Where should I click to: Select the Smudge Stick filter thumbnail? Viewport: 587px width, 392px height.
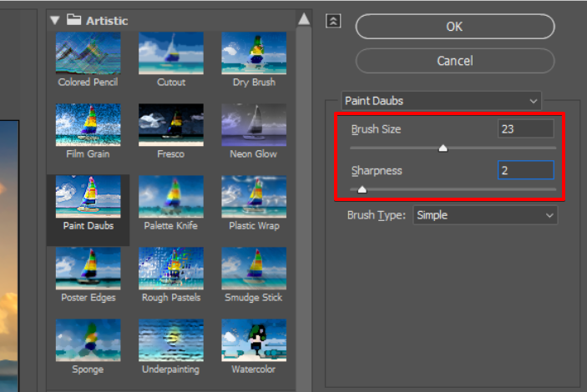click(254, 269)
